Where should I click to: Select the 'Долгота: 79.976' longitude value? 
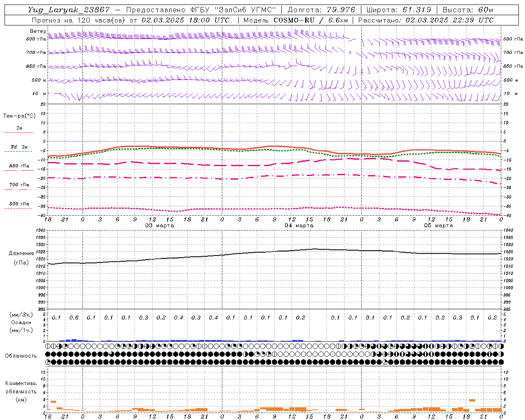tap(322, 10)
